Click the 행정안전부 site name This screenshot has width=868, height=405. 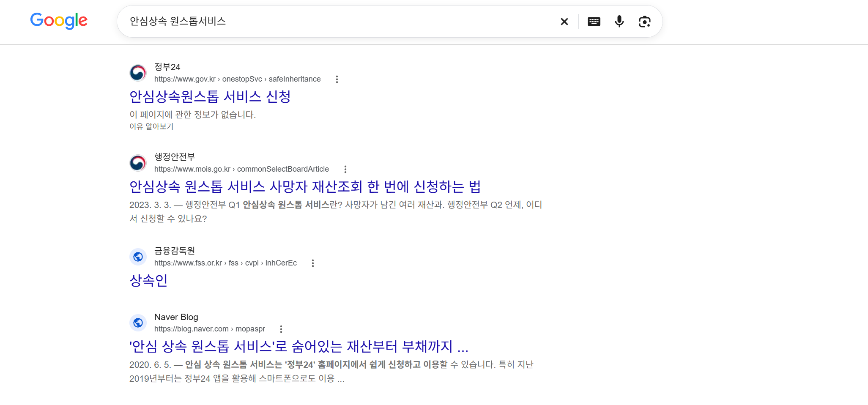[175, 157]
